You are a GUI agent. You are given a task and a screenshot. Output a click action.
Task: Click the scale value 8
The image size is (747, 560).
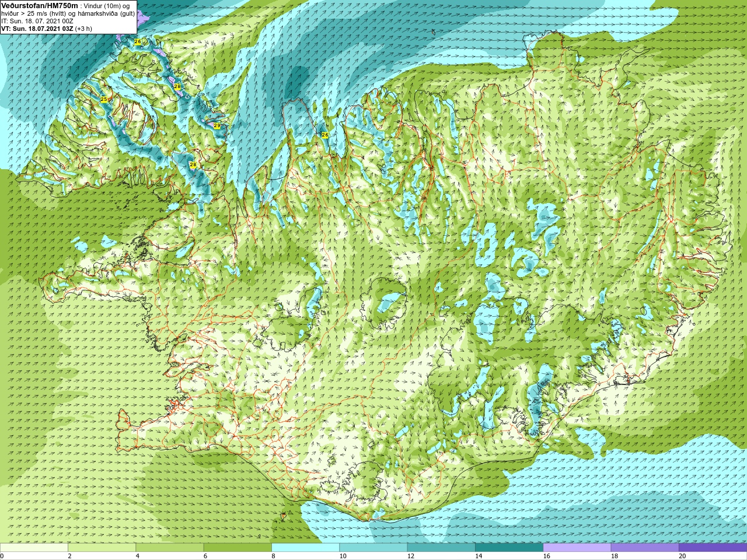pos(273,556)
